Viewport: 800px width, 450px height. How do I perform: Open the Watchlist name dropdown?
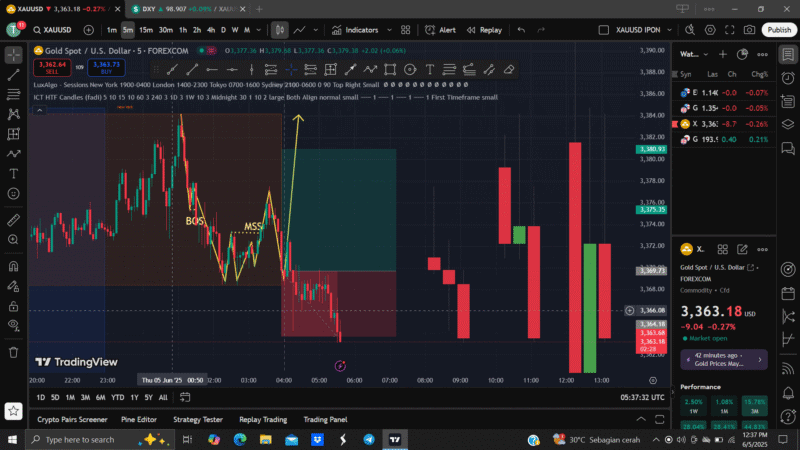(x=692, y=54)
